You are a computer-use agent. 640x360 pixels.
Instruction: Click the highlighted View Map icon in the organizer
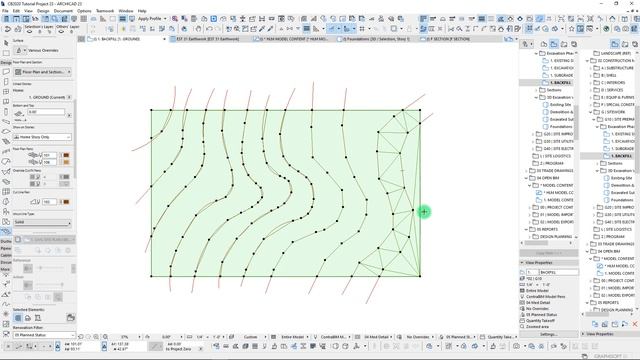coord(615,44)
